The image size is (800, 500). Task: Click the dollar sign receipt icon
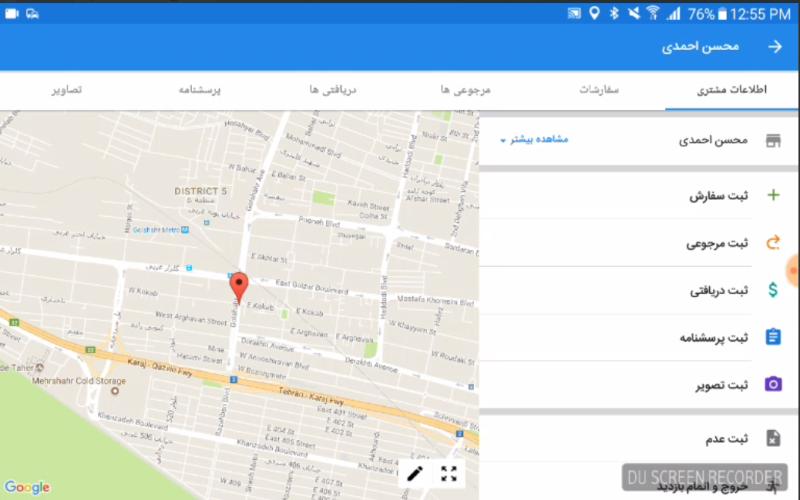[x=772, y=290]
